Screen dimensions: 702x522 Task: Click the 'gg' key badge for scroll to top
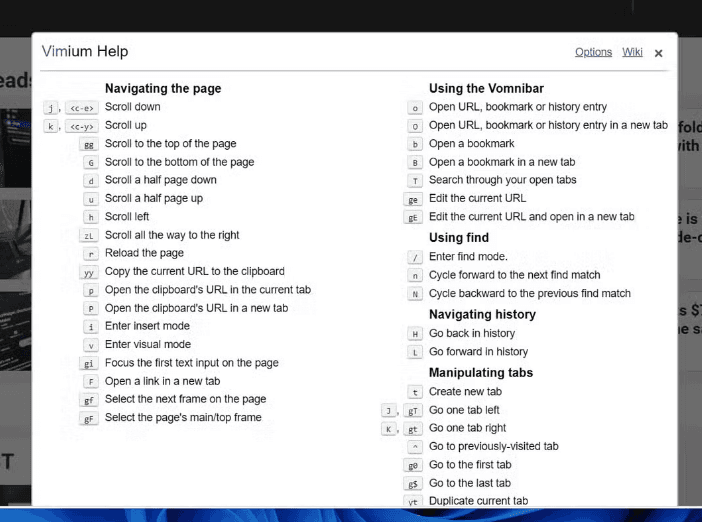click(x=89, y=145)
